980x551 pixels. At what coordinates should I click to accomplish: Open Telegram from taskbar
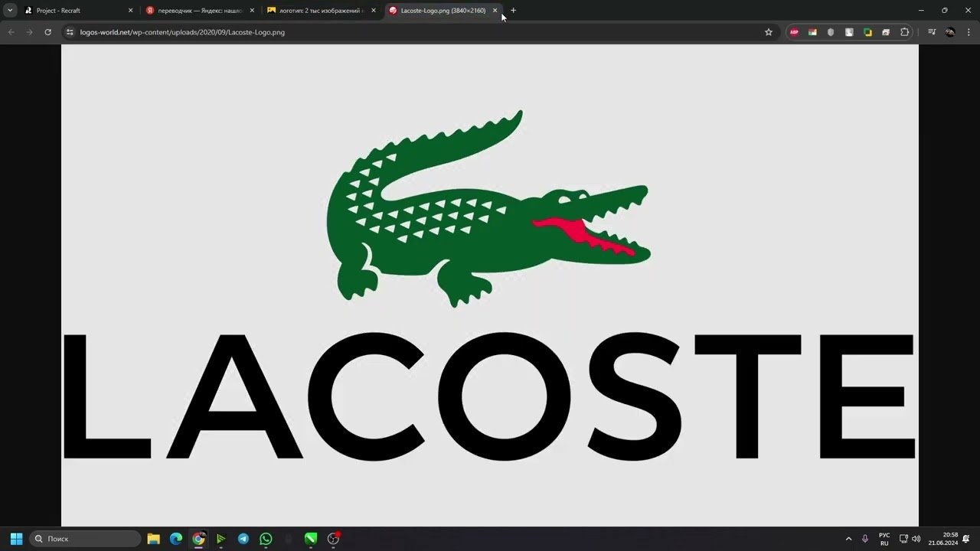pos(243,539)
